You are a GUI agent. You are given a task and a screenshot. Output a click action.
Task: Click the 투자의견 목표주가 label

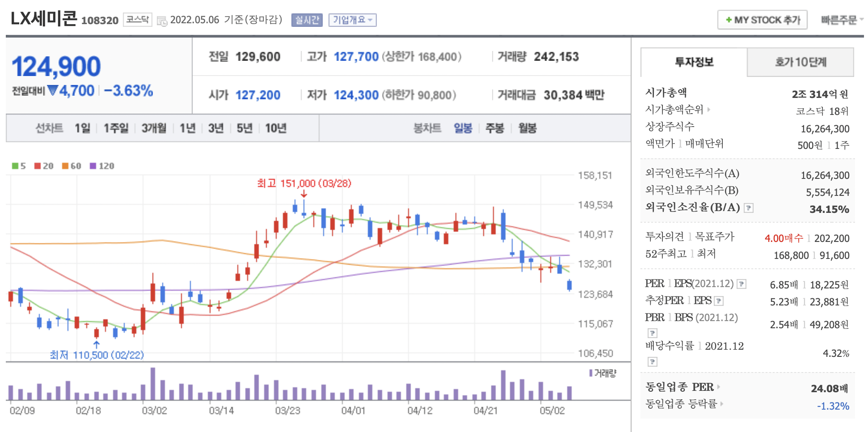pos(690,237)
